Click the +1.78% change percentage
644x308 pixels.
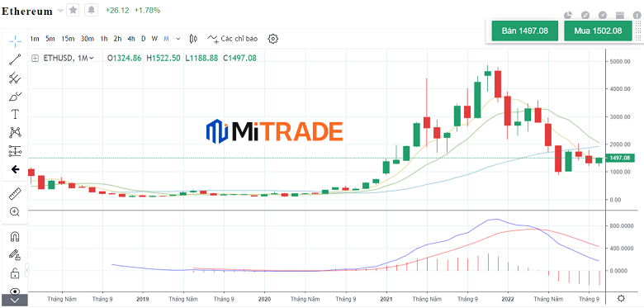(x=147, y=10)
